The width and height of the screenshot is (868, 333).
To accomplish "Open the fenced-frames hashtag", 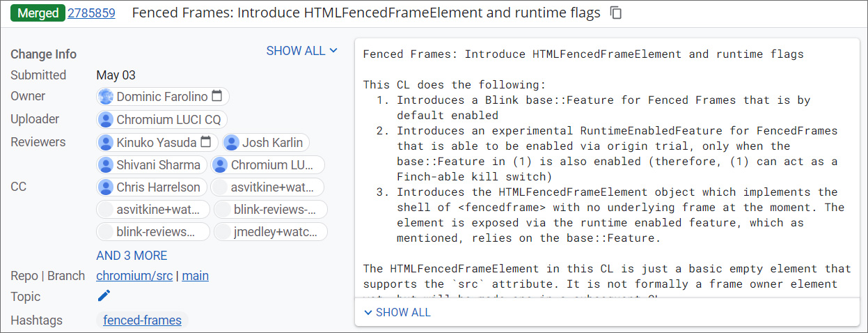I will coord(142,320).
